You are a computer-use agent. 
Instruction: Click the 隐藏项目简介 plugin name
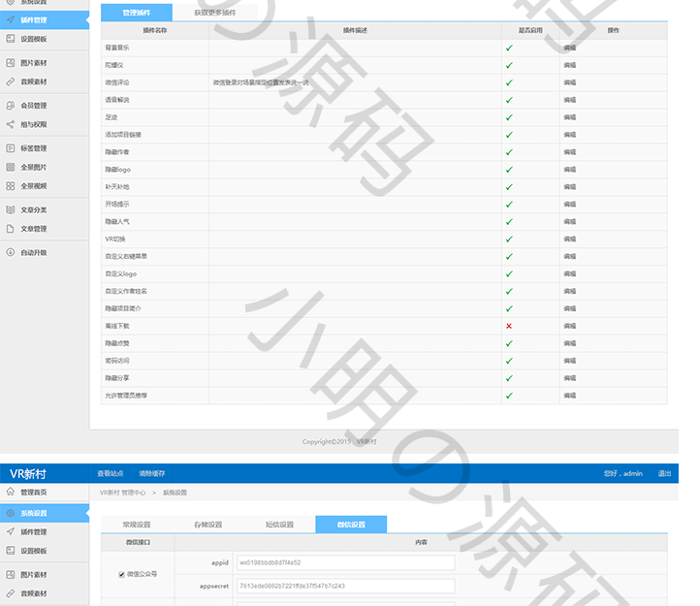point(123,308)
